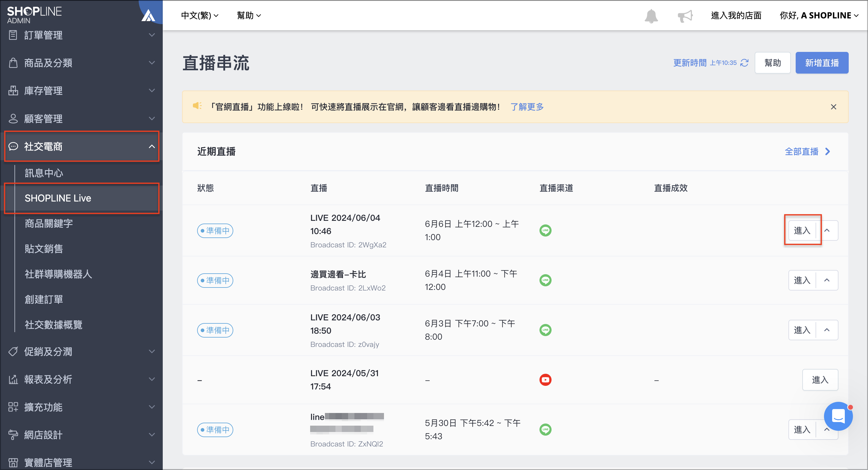Open the chat support bubble
The height and width of the screenshot is (470, 868).
[838, 416]
